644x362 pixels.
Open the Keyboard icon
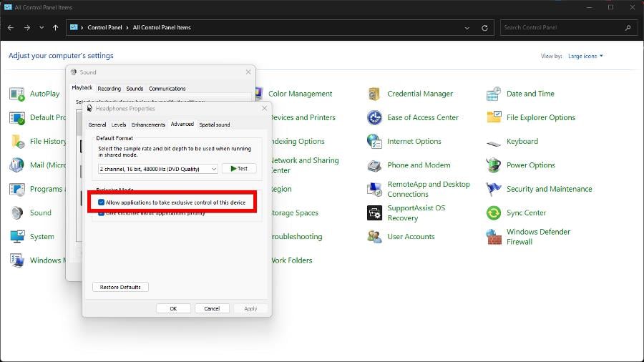click(x=493, y=142)
